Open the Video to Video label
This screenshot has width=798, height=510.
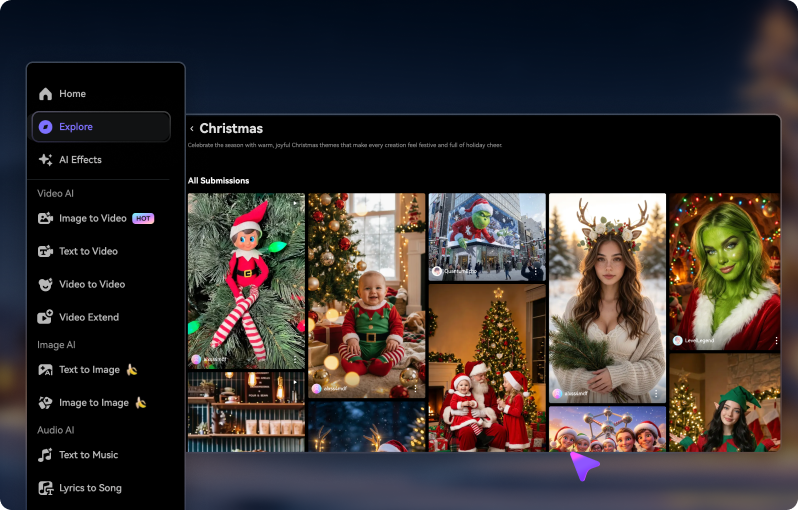[x=92, y=285]
